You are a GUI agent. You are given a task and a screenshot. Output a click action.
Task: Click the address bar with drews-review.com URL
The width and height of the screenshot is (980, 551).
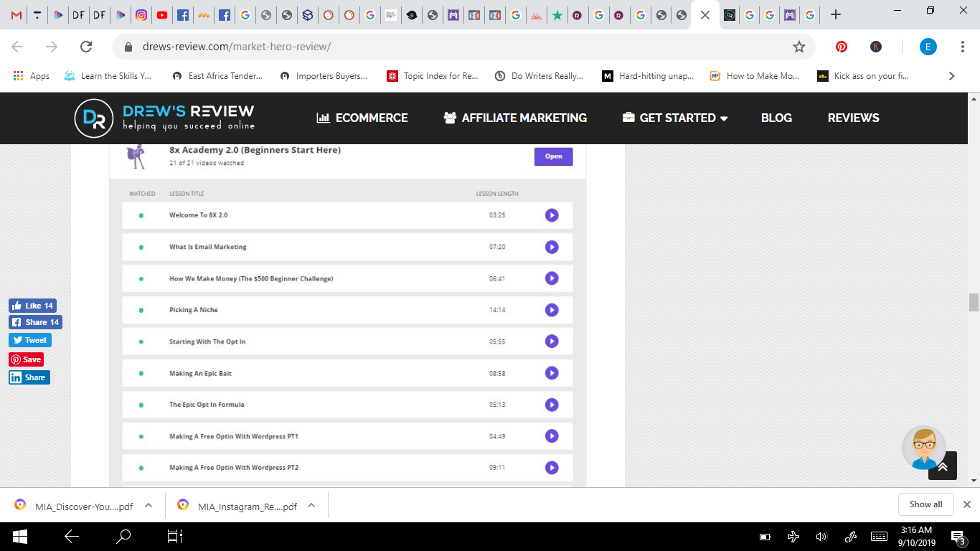tap(463, 47)
